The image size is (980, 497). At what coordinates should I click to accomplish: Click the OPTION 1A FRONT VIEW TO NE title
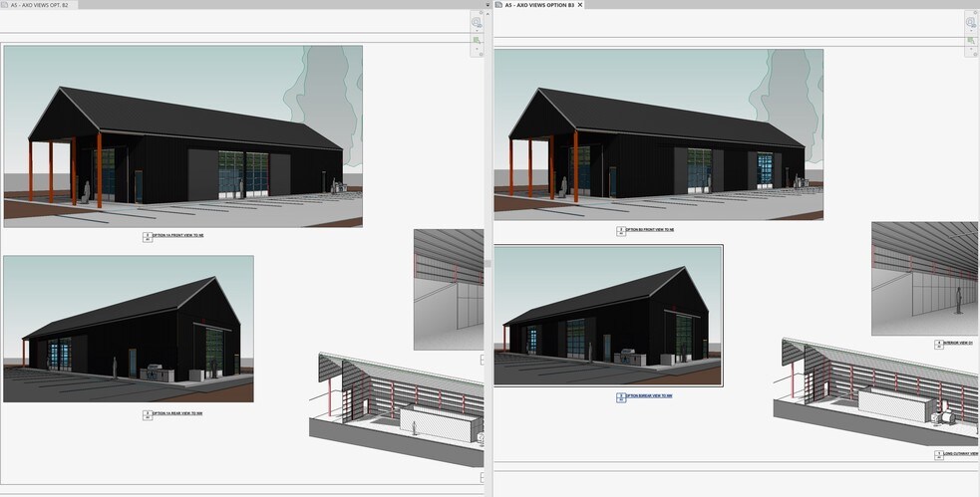tap(177, 236)
